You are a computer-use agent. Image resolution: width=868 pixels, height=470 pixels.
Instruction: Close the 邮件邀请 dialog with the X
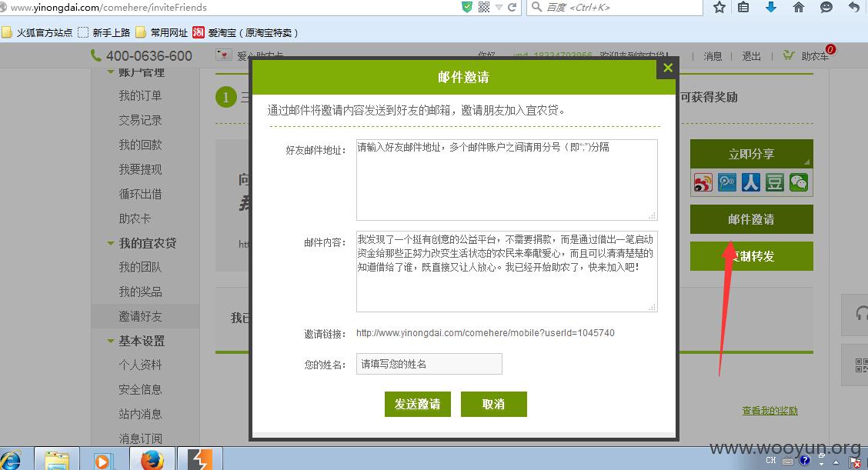[x=668, y=68]
